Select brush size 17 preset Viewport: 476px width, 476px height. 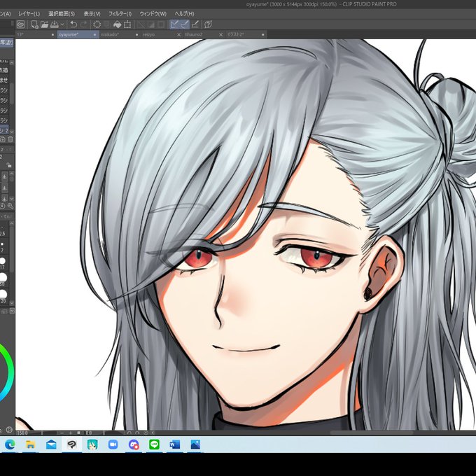(3, 263)
